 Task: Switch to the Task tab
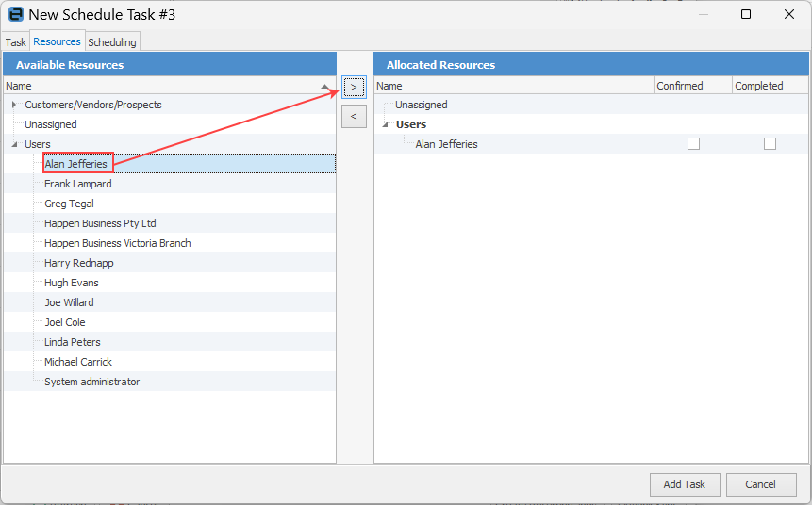point(15,42)
